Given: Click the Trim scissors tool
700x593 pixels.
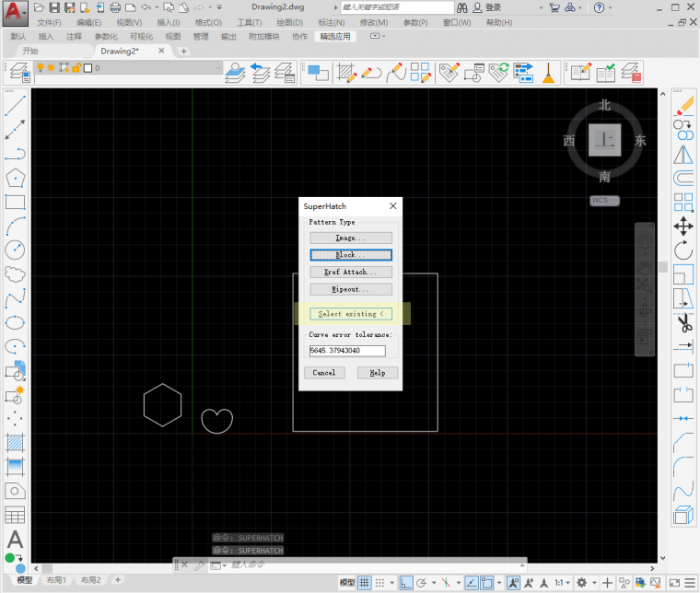Looking at the screenshot, I should point(683,322).
